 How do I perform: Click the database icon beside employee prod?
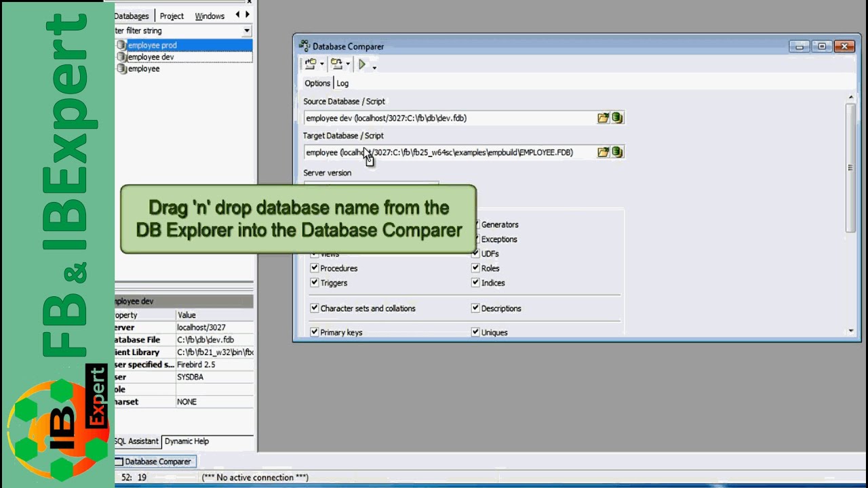122,45
